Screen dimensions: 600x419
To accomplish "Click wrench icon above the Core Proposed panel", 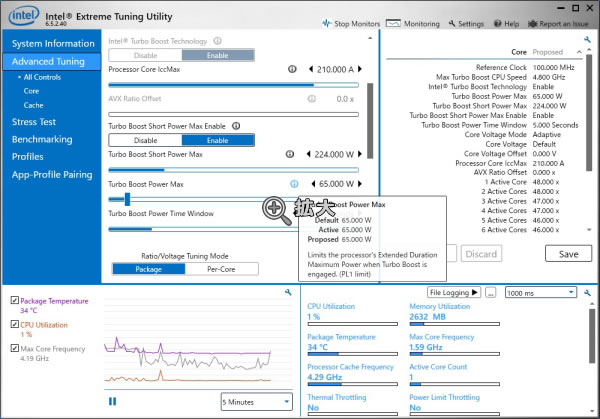I will [587, 39].
